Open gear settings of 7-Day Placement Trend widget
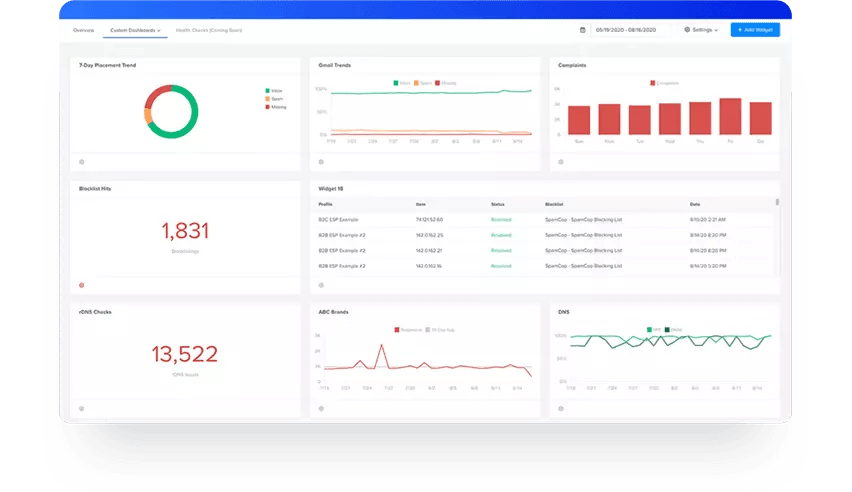This screenshot has height=492, width=852. click(82, 162)
